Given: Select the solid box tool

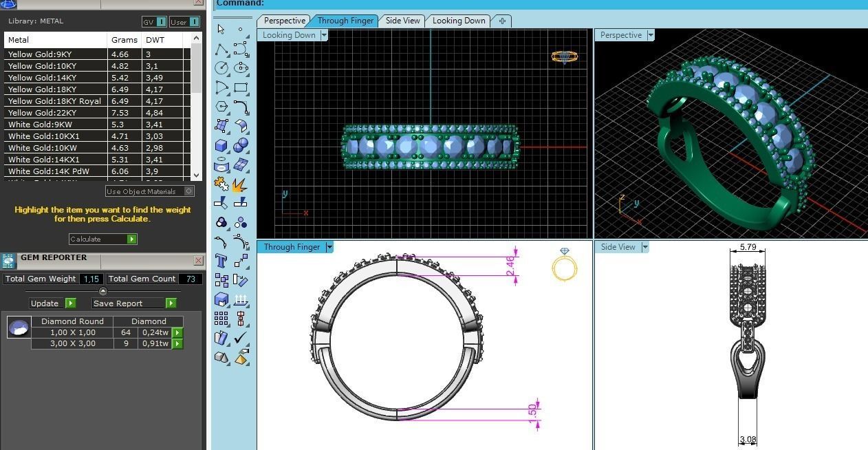Looking at the screenshot, I should 221,145.
